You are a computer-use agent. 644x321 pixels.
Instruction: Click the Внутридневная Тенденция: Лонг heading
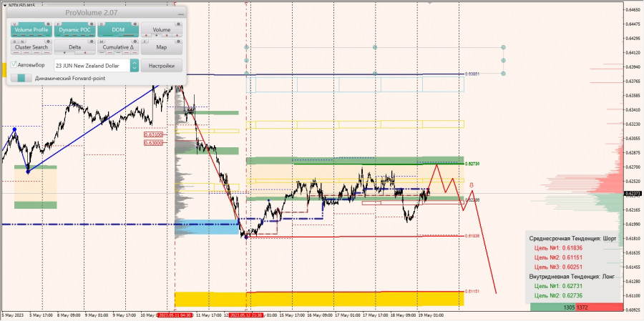click(572, 277)
